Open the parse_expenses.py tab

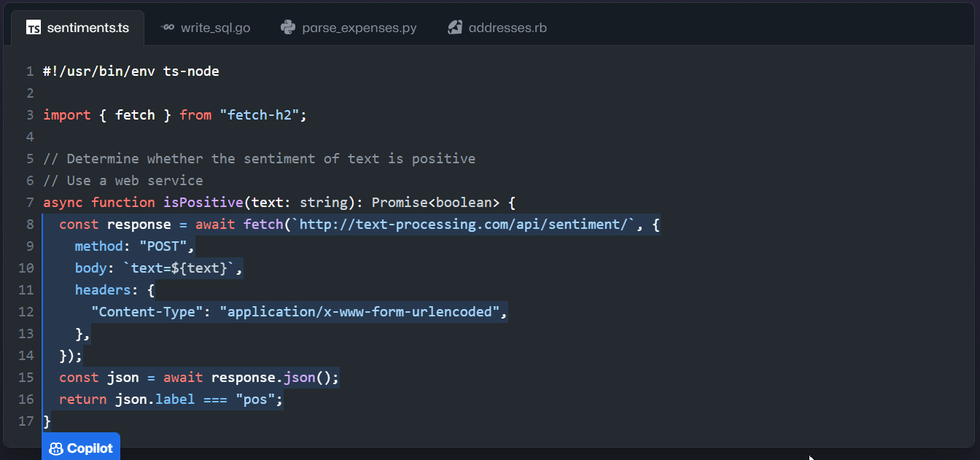point(349,28)
